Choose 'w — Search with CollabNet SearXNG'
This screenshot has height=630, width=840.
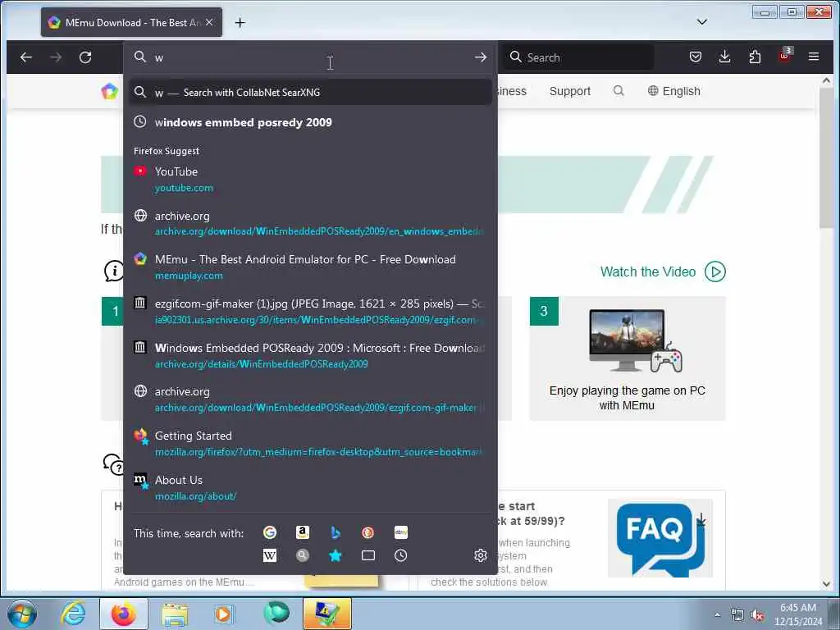[310, 92]
